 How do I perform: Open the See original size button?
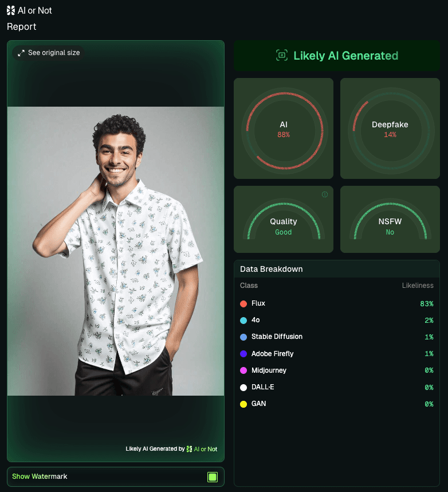click(49, 53)
